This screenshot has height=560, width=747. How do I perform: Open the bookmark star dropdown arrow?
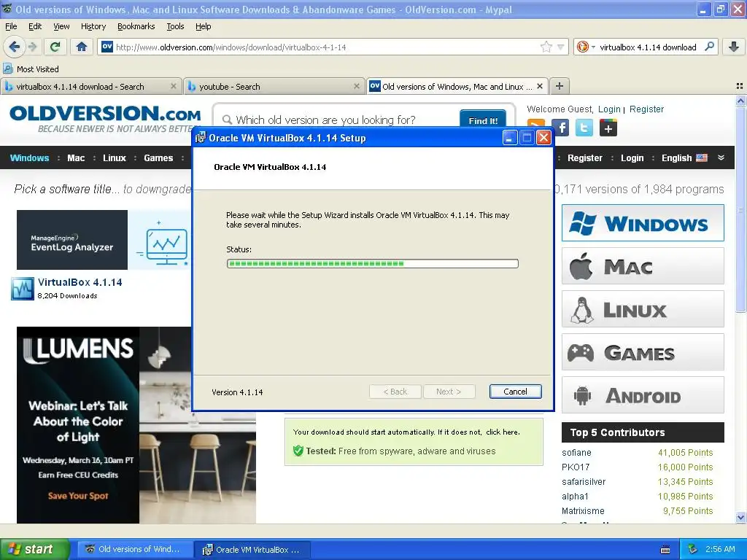tap(561, 47)
